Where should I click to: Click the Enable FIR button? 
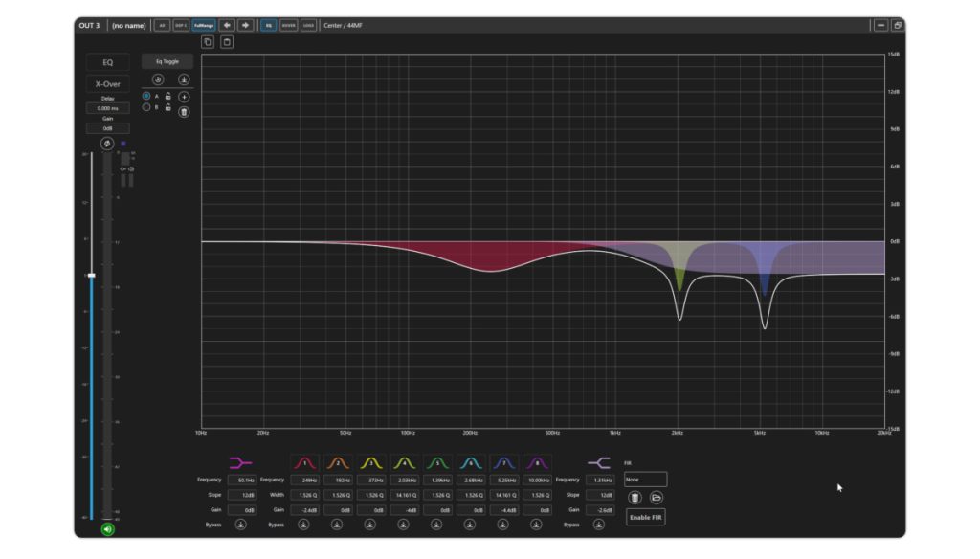646,517
